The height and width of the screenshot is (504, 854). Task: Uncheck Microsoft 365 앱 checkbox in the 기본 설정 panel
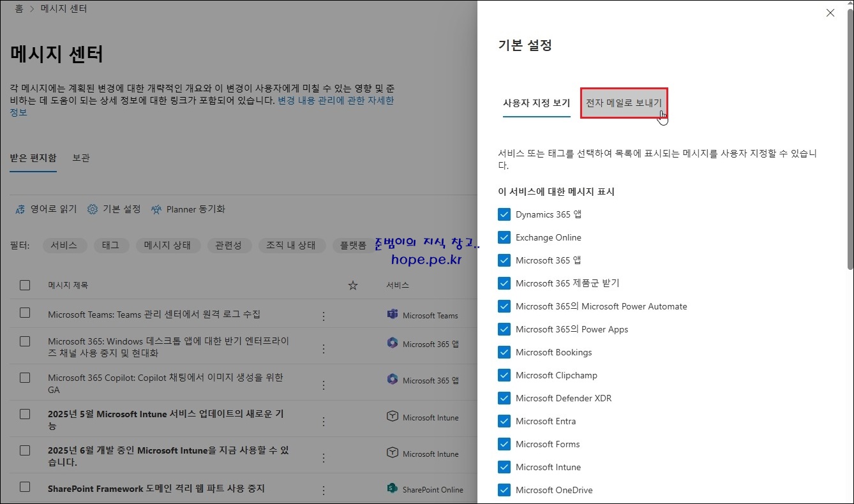coord(504,260)
